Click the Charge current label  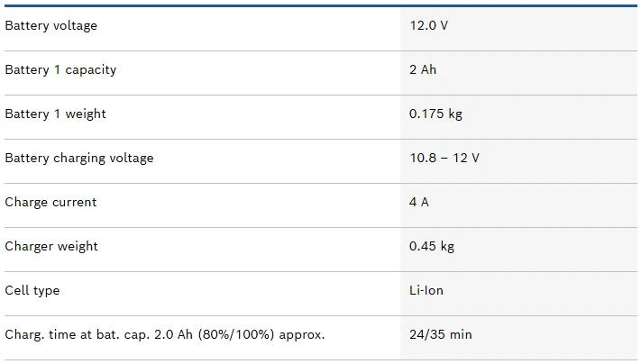click(x=50, y=202)
